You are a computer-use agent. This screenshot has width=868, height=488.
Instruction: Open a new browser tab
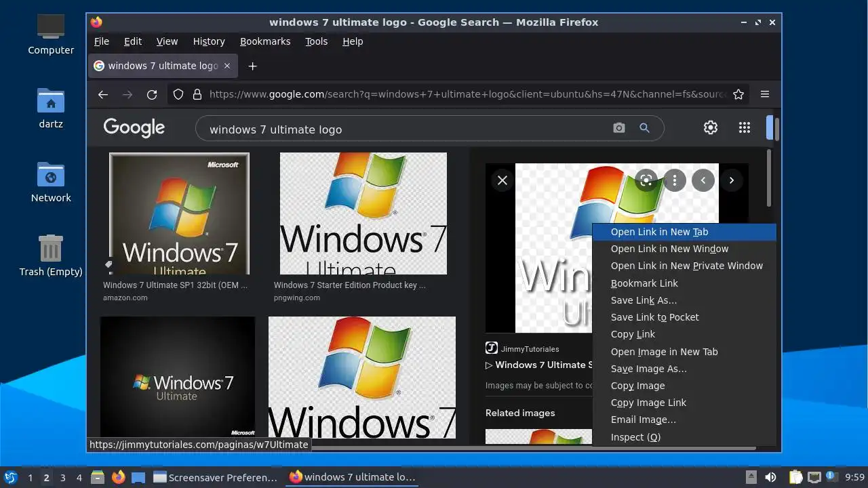tap(252, 66)
